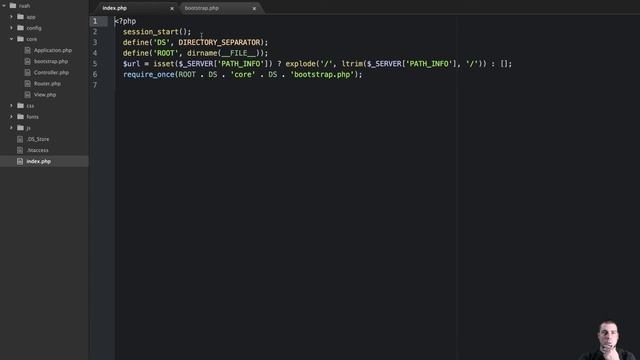Click line number 3 in gutter
640x360 pixels.
click(x=95, y=42)
